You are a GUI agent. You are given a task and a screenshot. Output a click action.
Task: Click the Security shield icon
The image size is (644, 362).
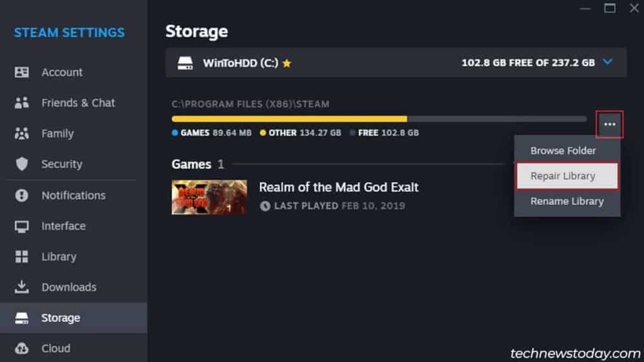pos(22,164)
